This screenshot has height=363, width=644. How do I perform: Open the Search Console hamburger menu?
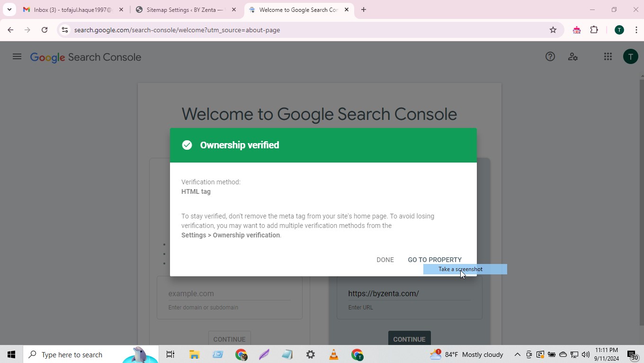coord(17,57)
